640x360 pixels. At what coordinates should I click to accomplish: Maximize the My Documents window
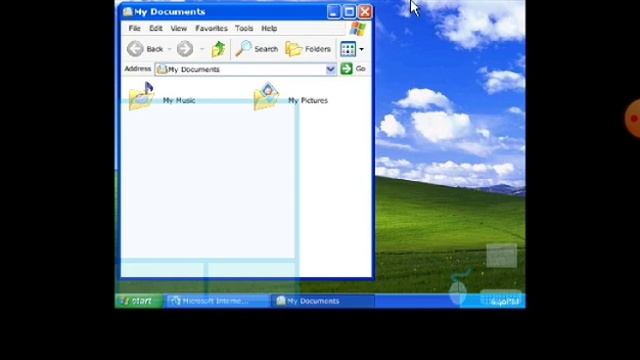(349, 12)
